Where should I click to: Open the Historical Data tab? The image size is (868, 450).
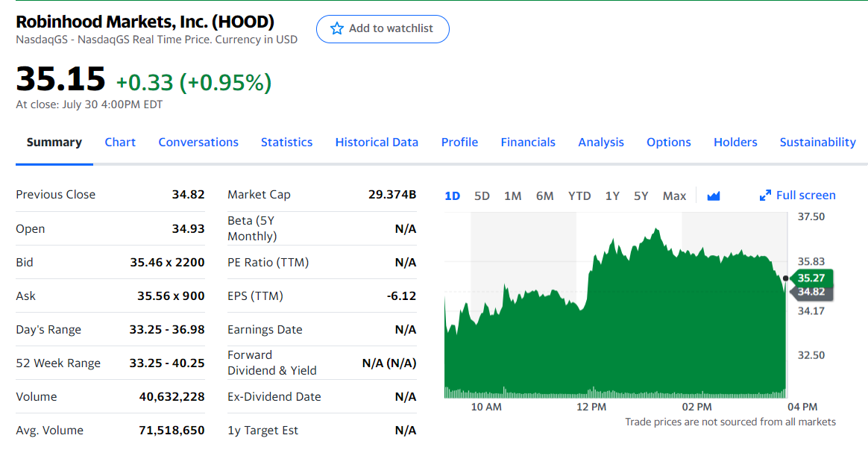coord(377,143)
